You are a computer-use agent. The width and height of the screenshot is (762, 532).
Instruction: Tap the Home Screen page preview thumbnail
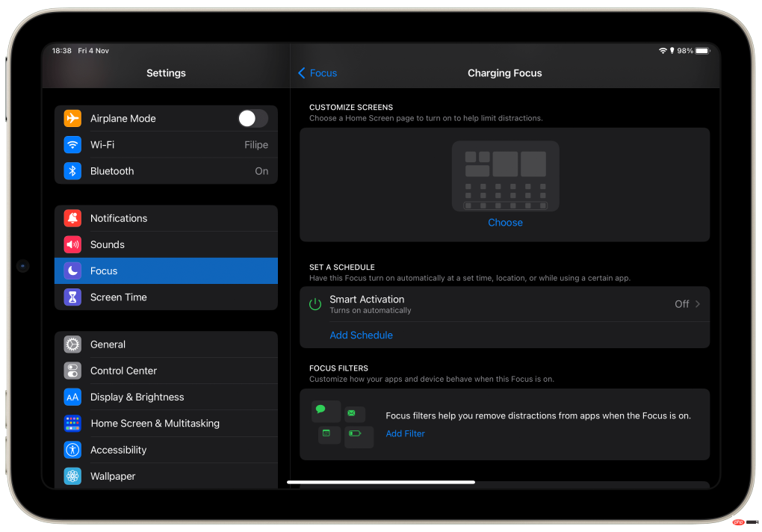(x=506, y=176)
